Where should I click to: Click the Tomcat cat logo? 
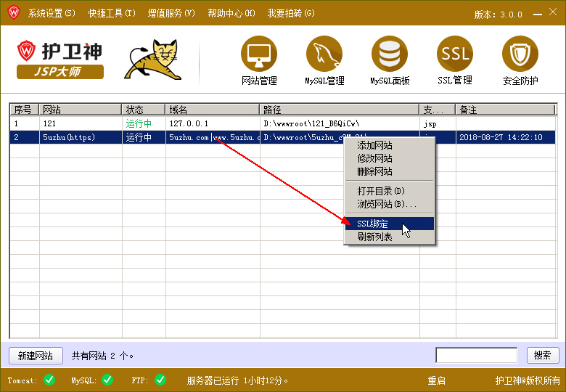click(153, 60)
